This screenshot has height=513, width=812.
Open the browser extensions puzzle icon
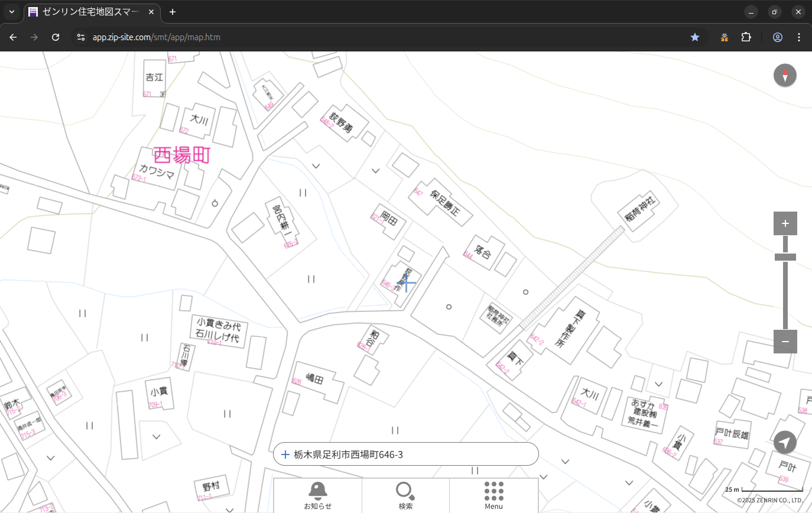(x=746, y=37)
